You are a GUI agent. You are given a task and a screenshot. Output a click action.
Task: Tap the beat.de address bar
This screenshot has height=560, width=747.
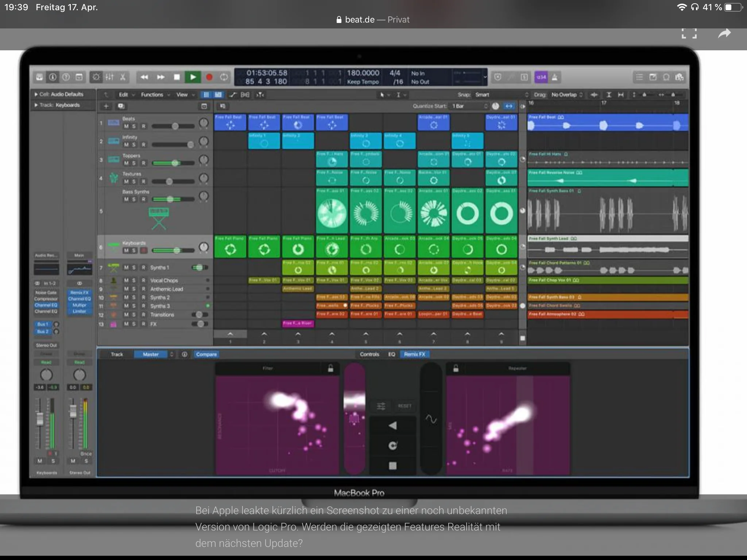373,20
